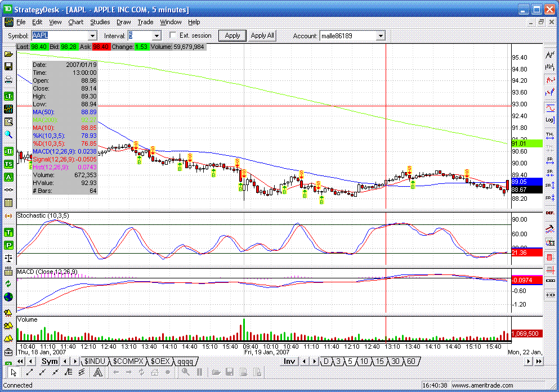
Task: Switch to the $OEX symbol tab
Action: click(160, 362)
